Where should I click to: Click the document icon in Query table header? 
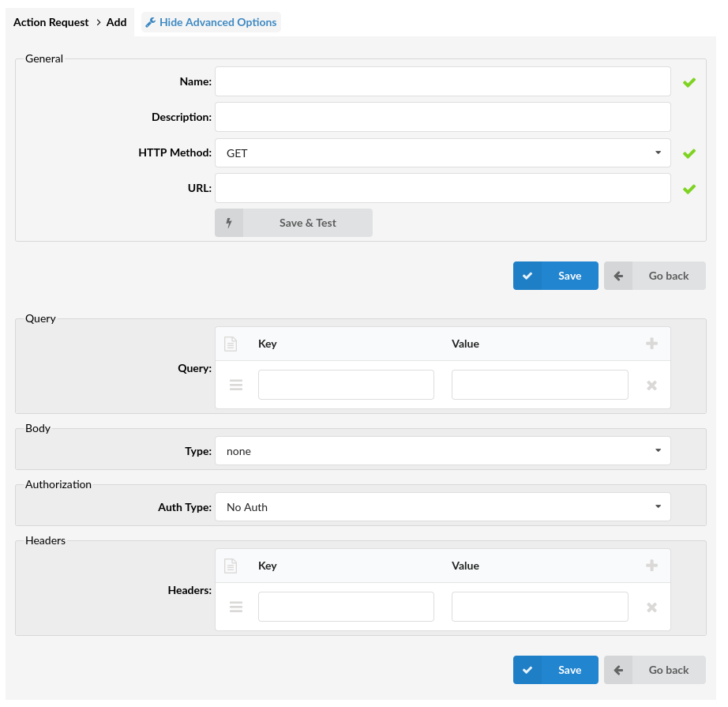pos(231,344)
